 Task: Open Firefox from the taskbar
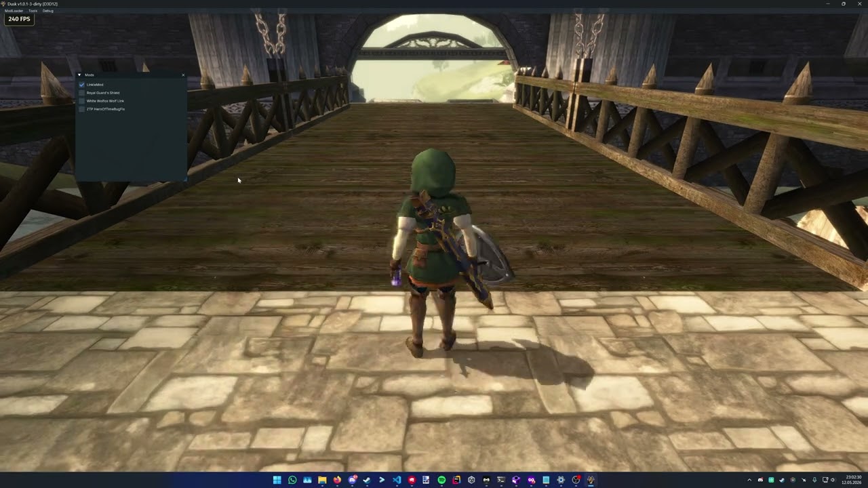(x=337, y=480)
